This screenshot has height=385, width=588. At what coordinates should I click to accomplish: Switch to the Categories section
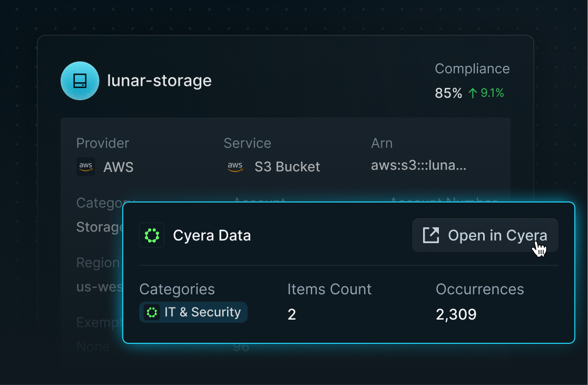pos(177,289)
